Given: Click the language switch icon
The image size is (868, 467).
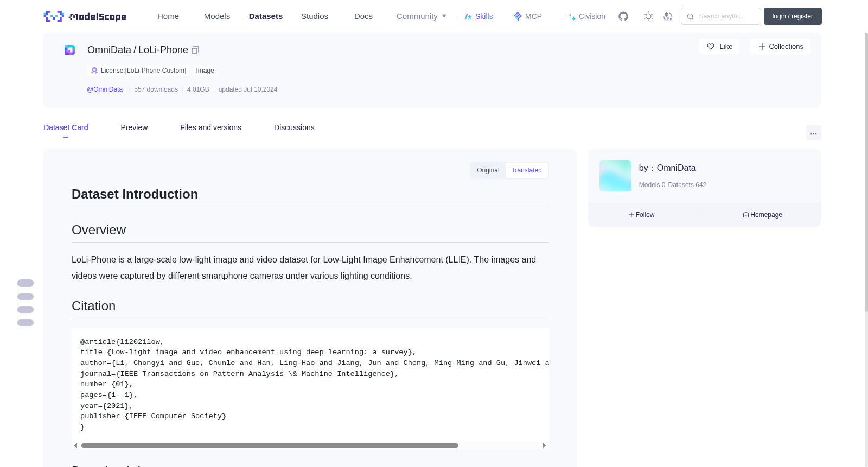Looking at the screenshot, I should pos(668,16).
